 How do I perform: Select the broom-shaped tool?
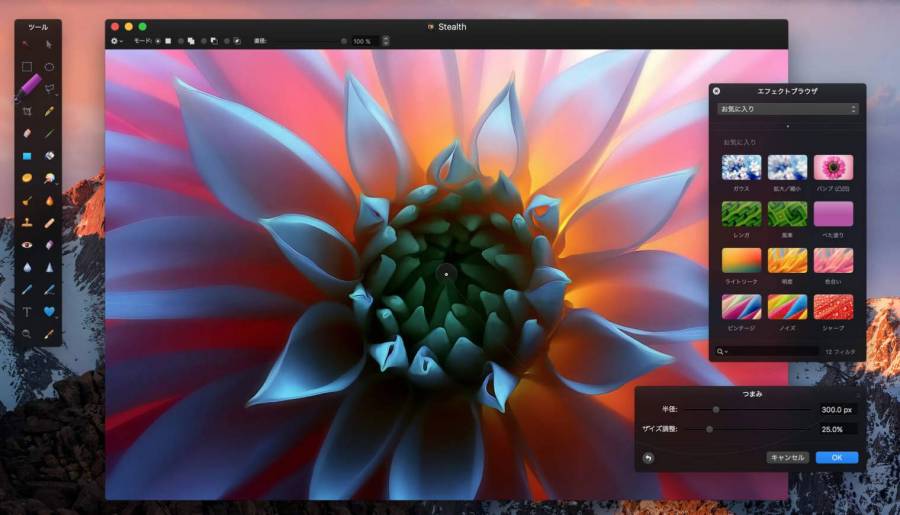pyautogui.click(x=26, y=200)
